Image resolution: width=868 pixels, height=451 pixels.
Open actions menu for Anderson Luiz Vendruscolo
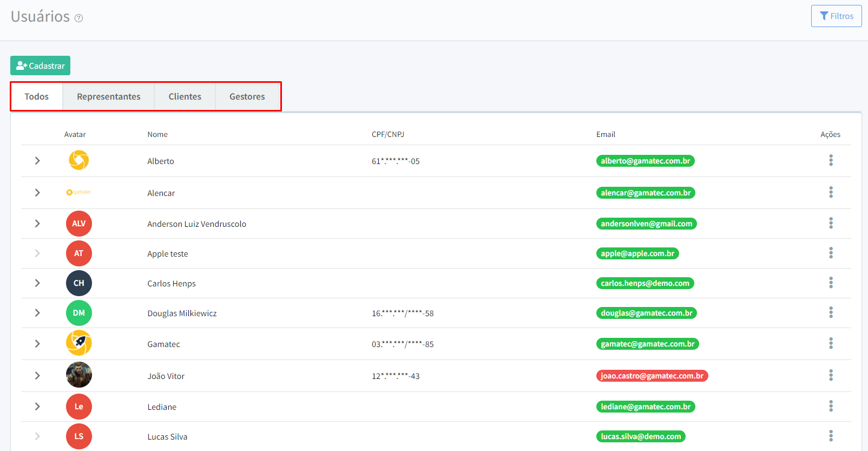coord(831,223)
